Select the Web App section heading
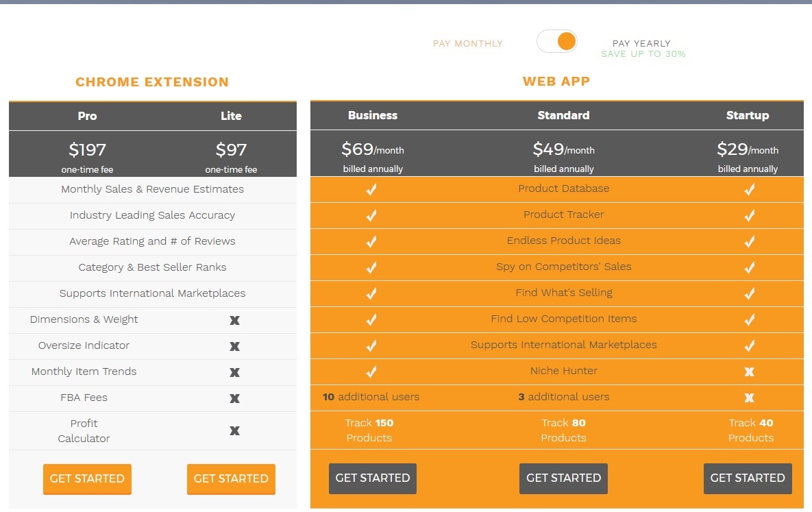 (556, 82)
